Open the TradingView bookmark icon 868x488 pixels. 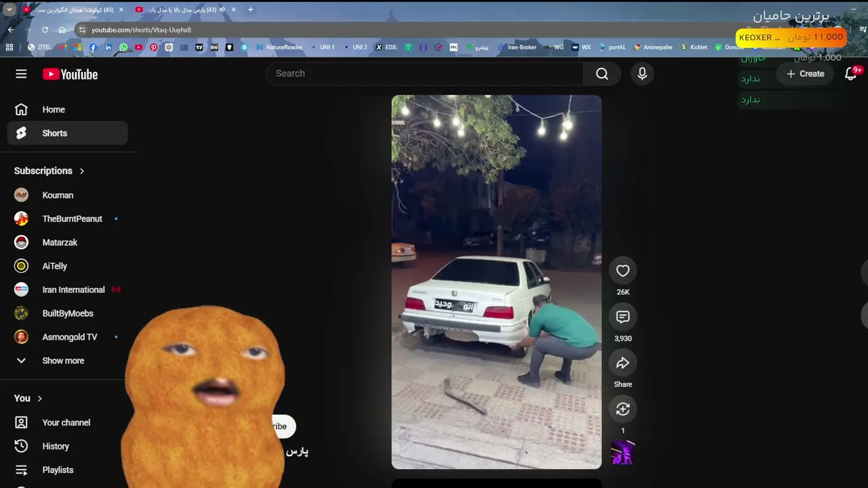click(199, 47)
